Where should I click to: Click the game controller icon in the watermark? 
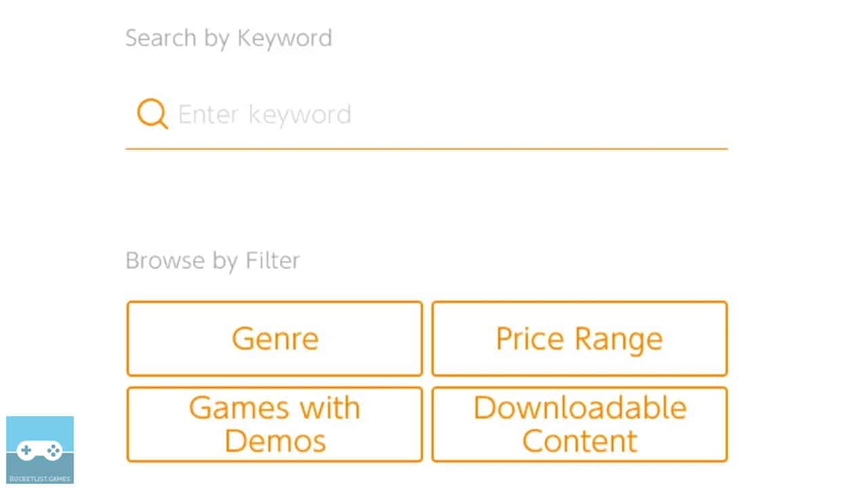pyautogui.click(x=39, y=451)
